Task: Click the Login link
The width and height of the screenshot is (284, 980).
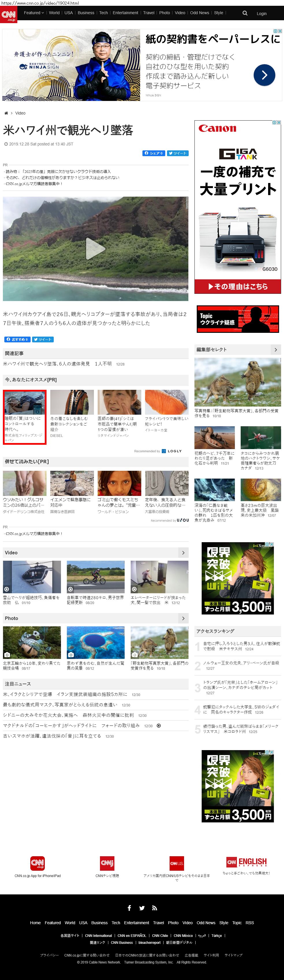Action: 261,13
